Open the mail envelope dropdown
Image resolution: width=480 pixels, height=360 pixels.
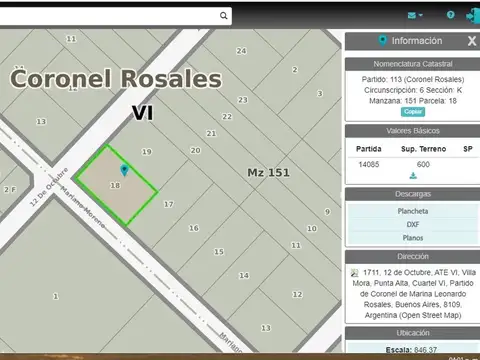415,15
